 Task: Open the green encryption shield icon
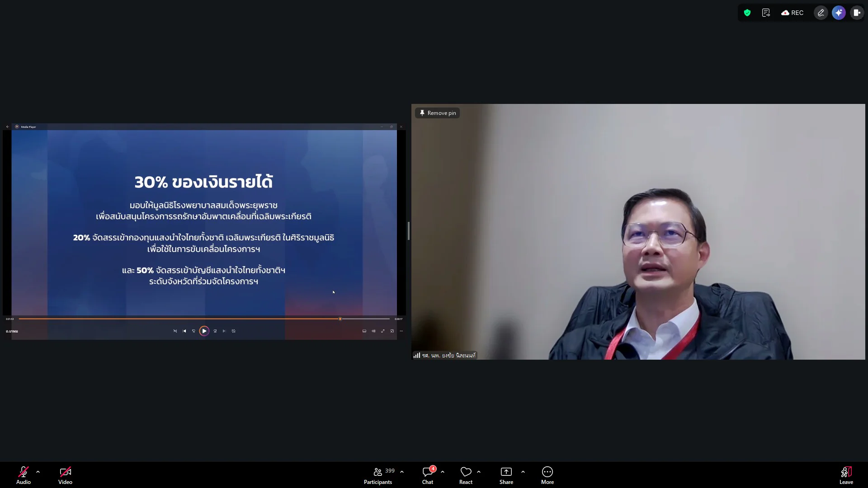747,13
